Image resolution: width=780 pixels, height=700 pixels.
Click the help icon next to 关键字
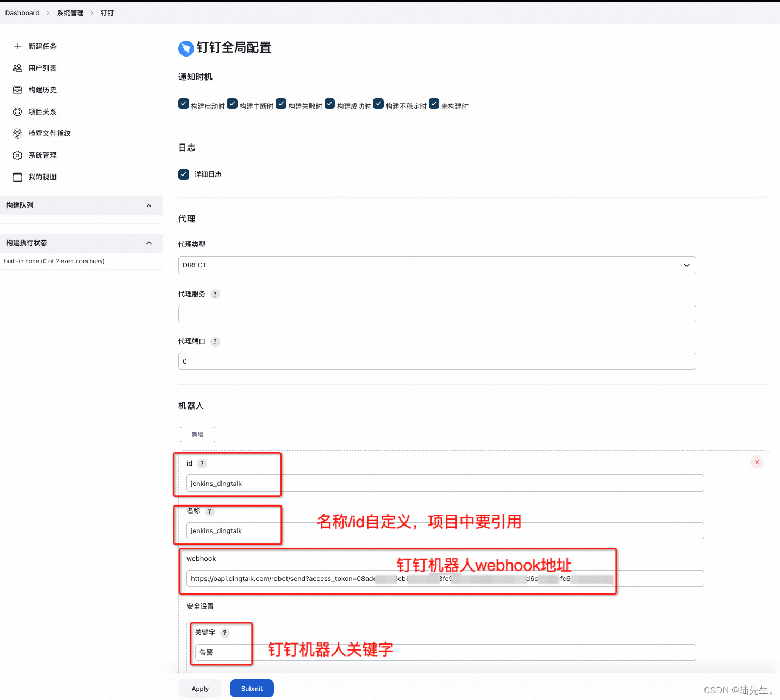coord(225,633)
